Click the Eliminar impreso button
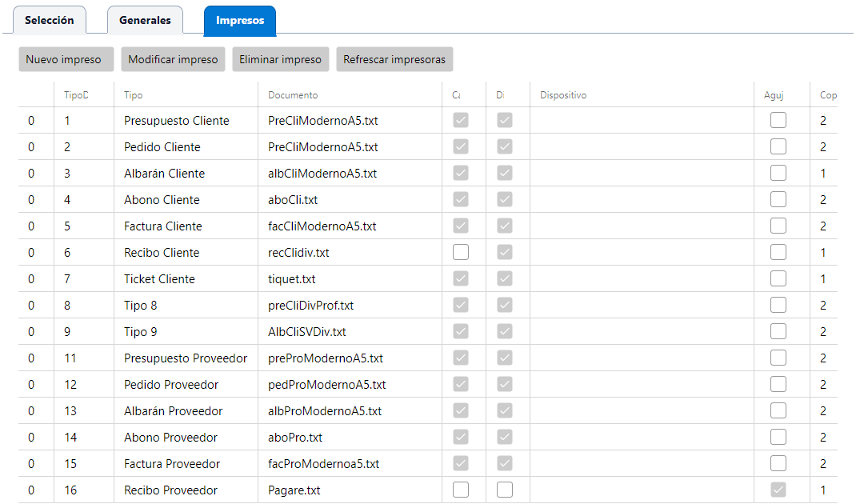 281,59
